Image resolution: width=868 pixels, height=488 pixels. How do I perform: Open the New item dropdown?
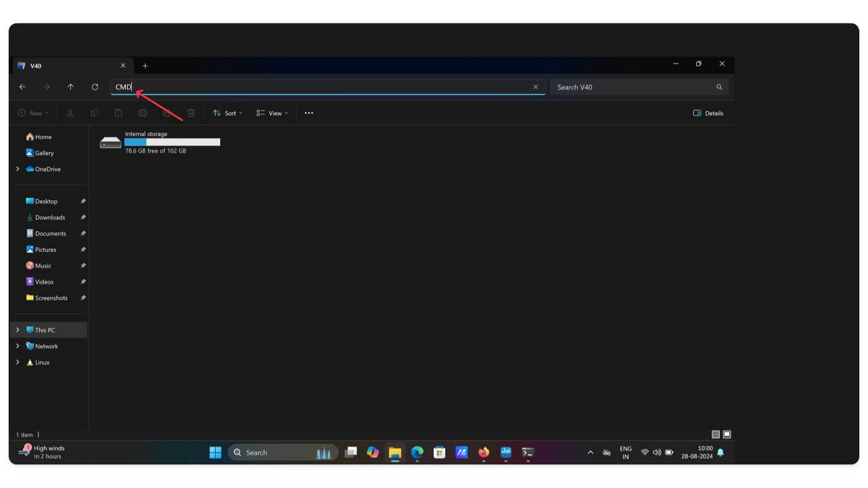pos(33,113)
